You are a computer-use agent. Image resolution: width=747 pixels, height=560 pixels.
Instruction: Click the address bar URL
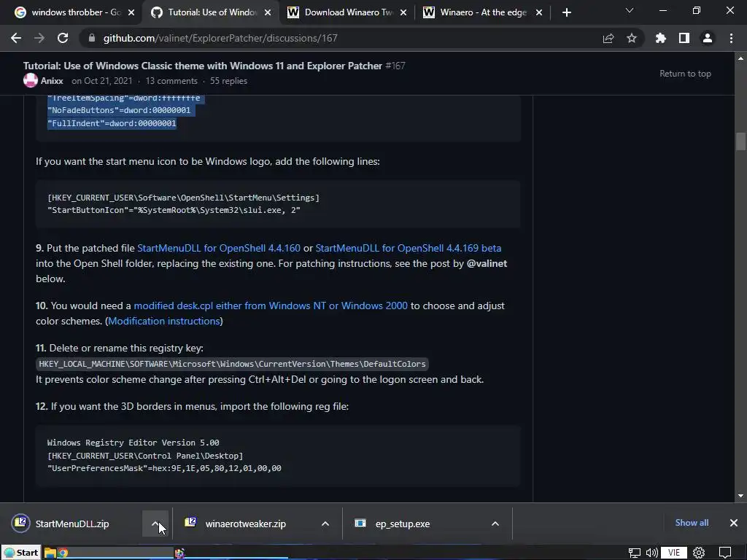point(220,38)
